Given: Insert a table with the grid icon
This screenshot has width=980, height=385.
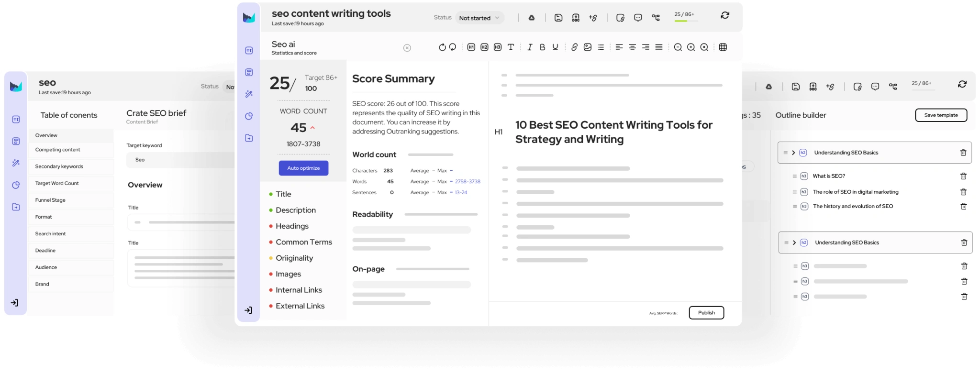Looking at the screenshot, I should tap(723, 47).
